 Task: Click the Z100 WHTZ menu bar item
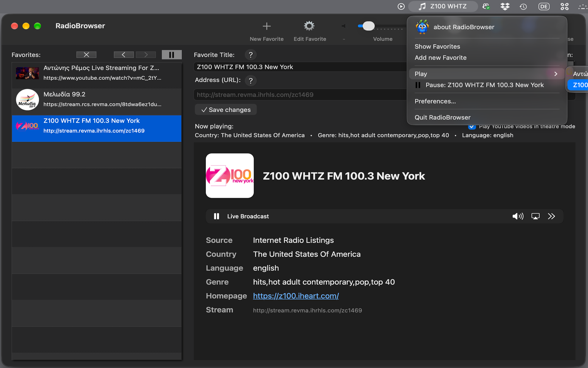click(443, 6)
